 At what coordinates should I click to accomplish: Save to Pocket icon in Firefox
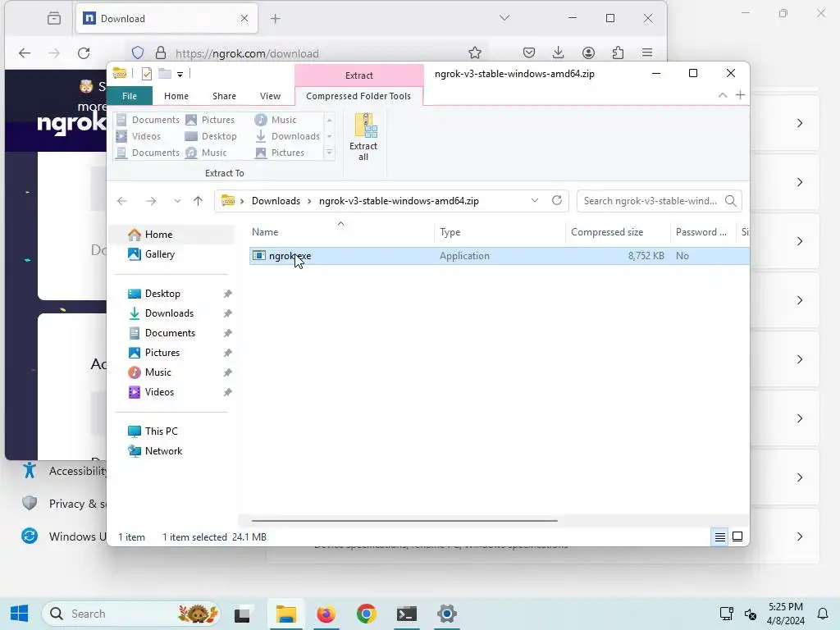click(x=529, y=52)
